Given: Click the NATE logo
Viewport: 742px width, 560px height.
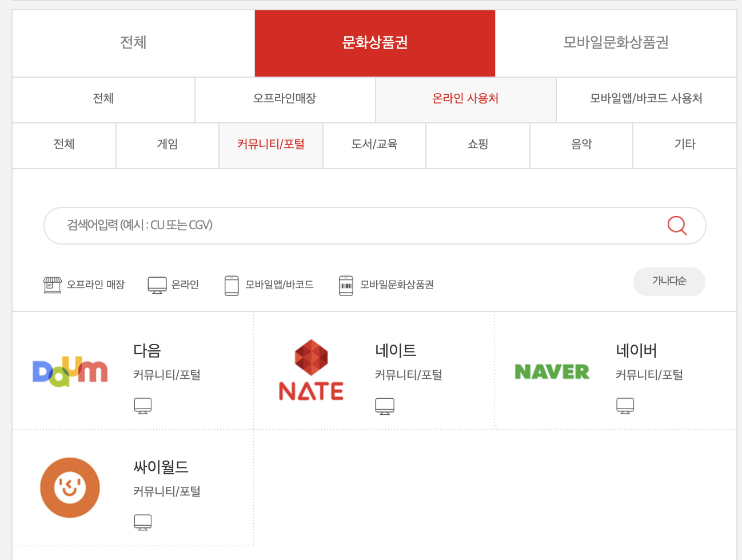Looking at the screenshot, I should pyautogui.click(x=311, y=370).
